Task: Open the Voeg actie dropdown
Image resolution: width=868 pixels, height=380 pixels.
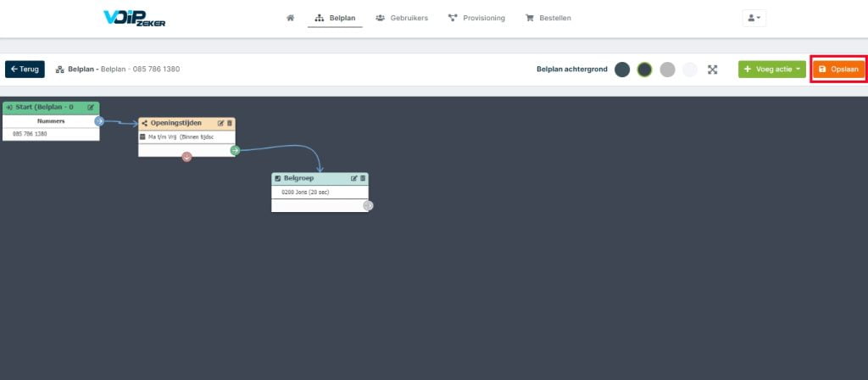Action: (771, 70)
